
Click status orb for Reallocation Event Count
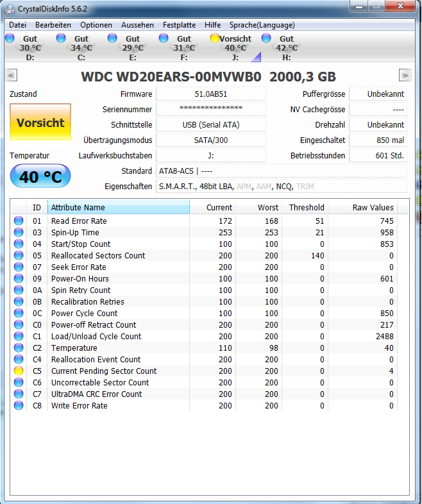click(19, 359)
